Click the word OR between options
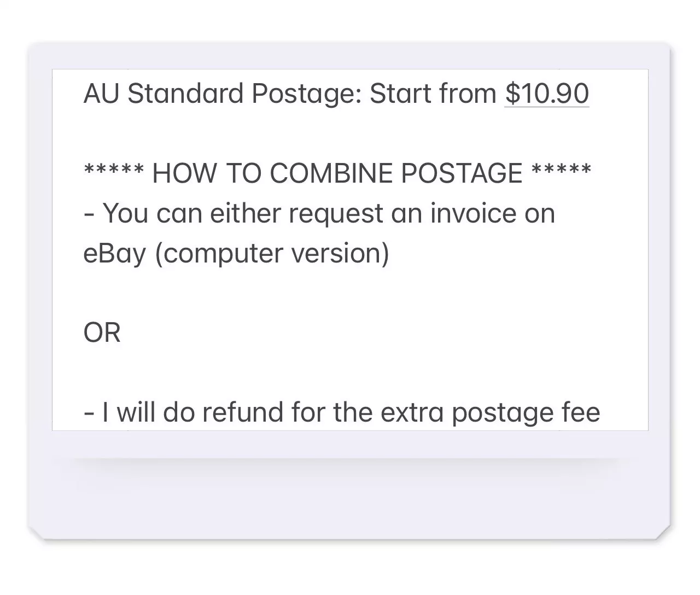This screenshot has height=595, width=700. [102, 332]
